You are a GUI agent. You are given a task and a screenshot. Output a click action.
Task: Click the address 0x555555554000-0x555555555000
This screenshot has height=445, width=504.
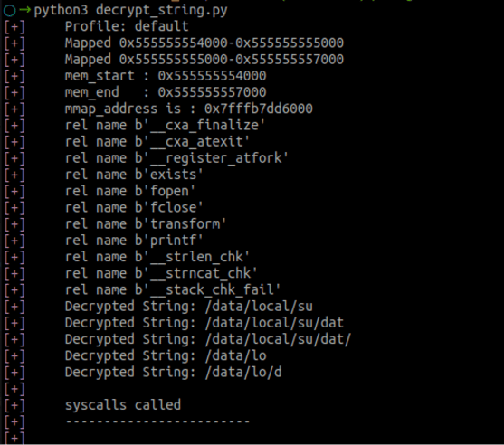pyautogui.click(x=232, y=43)
